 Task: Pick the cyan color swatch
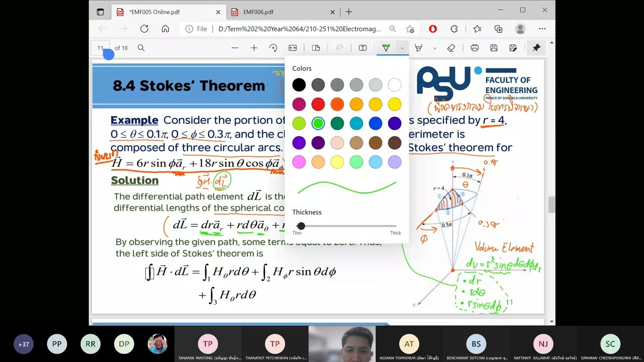click(356, 123)
